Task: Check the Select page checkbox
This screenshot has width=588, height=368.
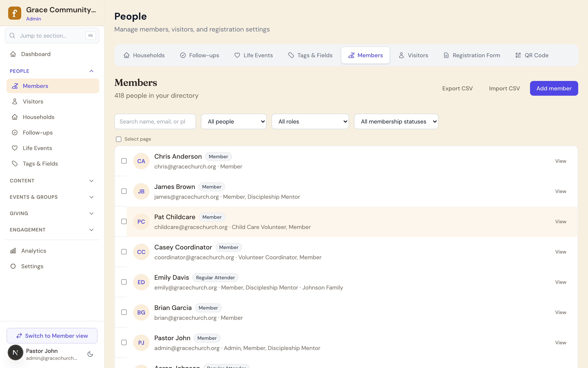Action: coord(119,139)
